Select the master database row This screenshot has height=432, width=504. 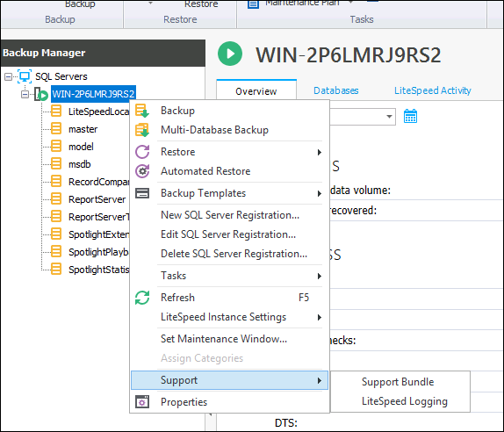[83, 129]
